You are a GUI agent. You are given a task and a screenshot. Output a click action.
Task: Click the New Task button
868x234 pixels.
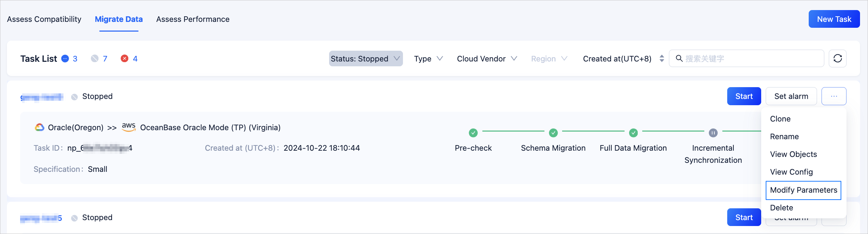(x=834, y=19)
